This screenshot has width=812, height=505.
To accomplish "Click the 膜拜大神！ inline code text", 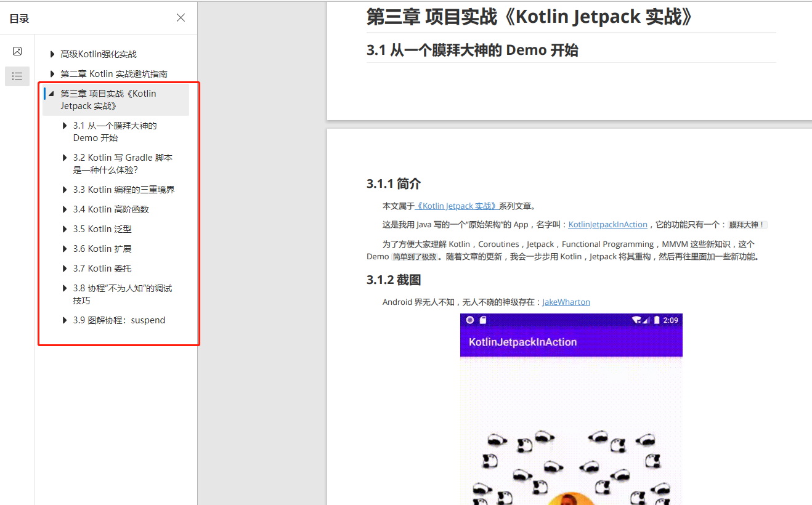I will [747, 225].
